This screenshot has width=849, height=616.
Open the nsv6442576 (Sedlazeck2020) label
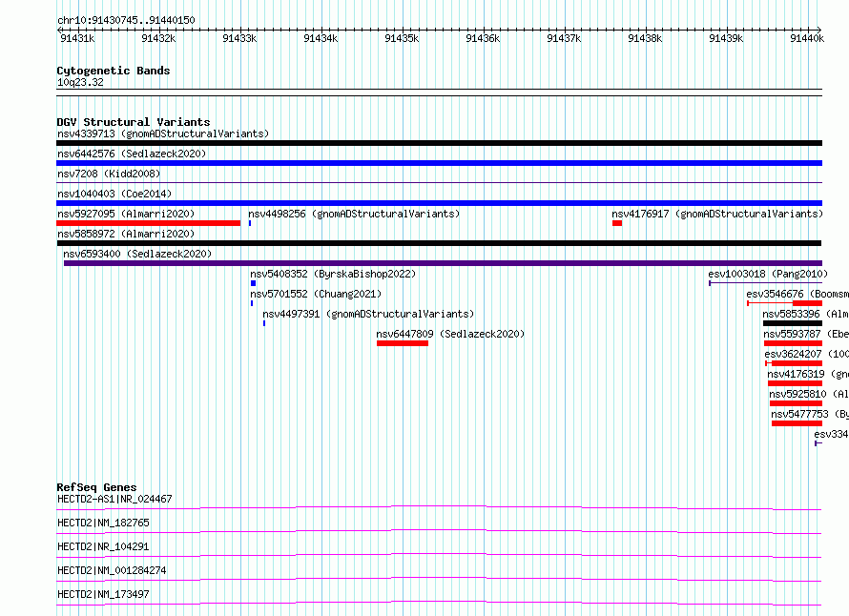point(132,154)
